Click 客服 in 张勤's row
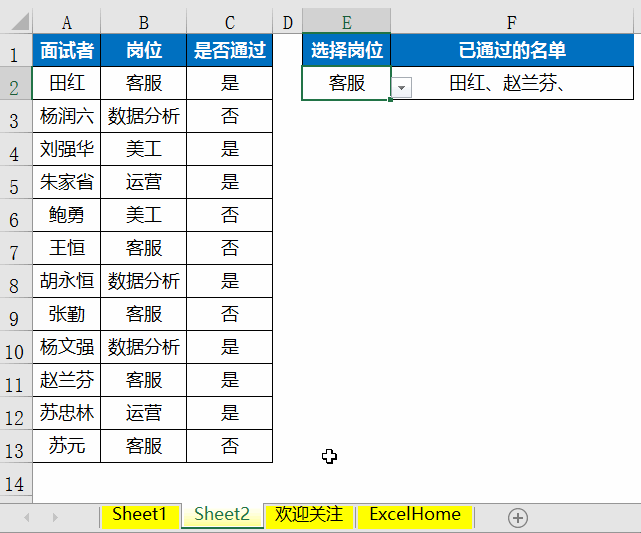This screenshot has width=641, height=533. point(143,314)
